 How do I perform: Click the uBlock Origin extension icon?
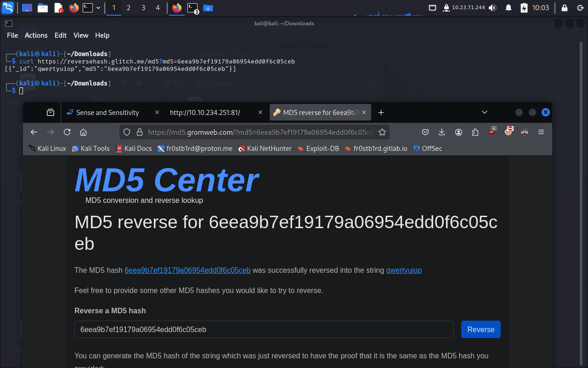[492, 132]
